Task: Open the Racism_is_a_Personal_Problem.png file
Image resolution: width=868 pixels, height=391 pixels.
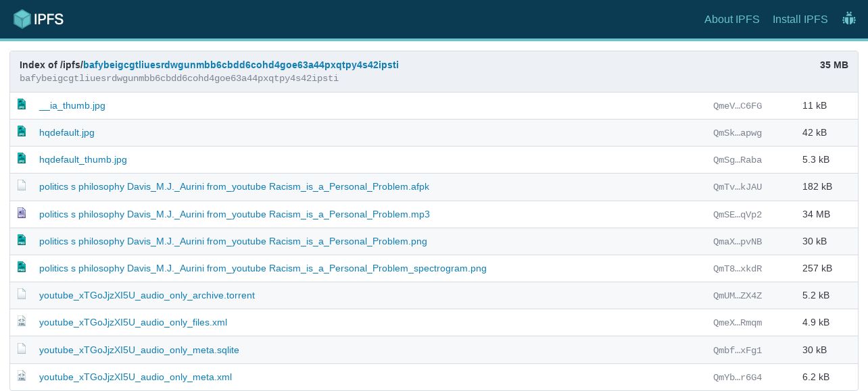Action: pos(233,241)
